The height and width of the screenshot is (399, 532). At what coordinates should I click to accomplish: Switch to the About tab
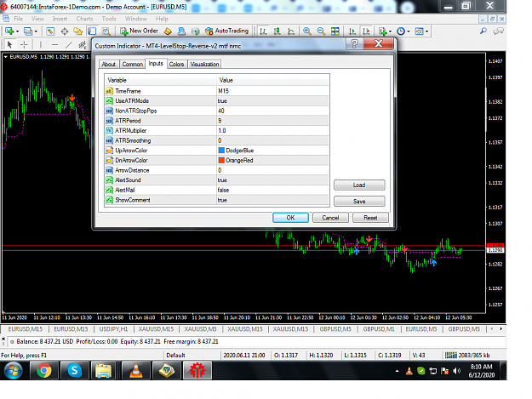point(109,64)
